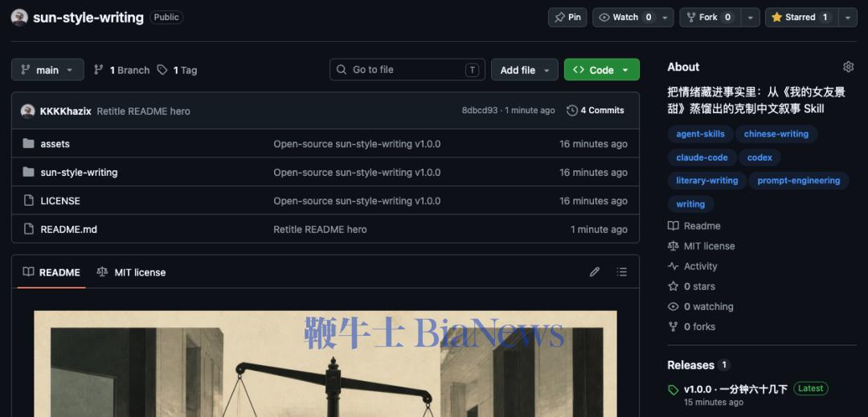This screenshot has height=417, width=868.
Task: Click KKKKhazix author name
Action: click(65, 111)
